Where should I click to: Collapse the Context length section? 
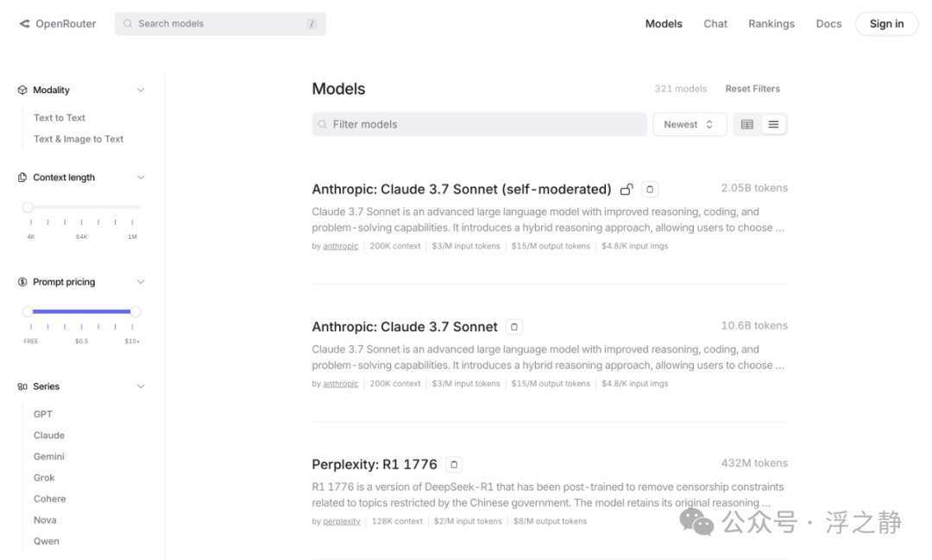click(x=141, y=178)
